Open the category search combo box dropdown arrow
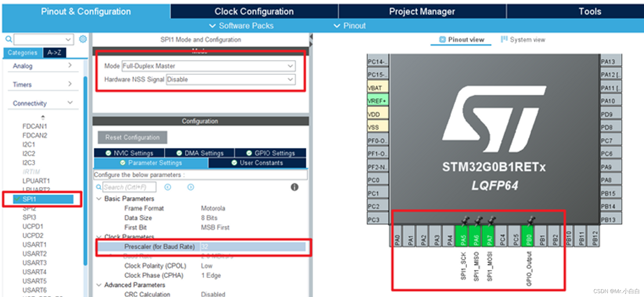The width and height of the screenshot is (644, 297). point(68,39)
